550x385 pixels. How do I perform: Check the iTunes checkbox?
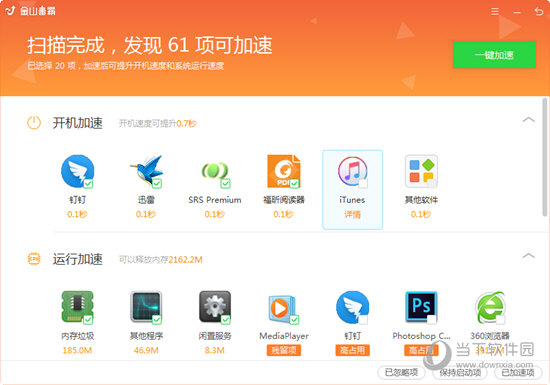point(363,183)
